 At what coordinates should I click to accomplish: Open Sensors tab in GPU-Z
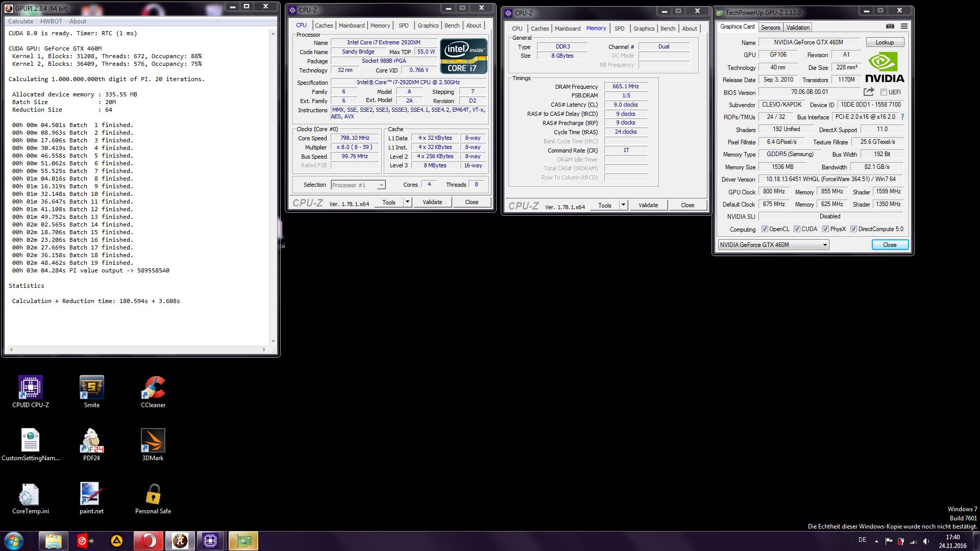tap(770, 28)
